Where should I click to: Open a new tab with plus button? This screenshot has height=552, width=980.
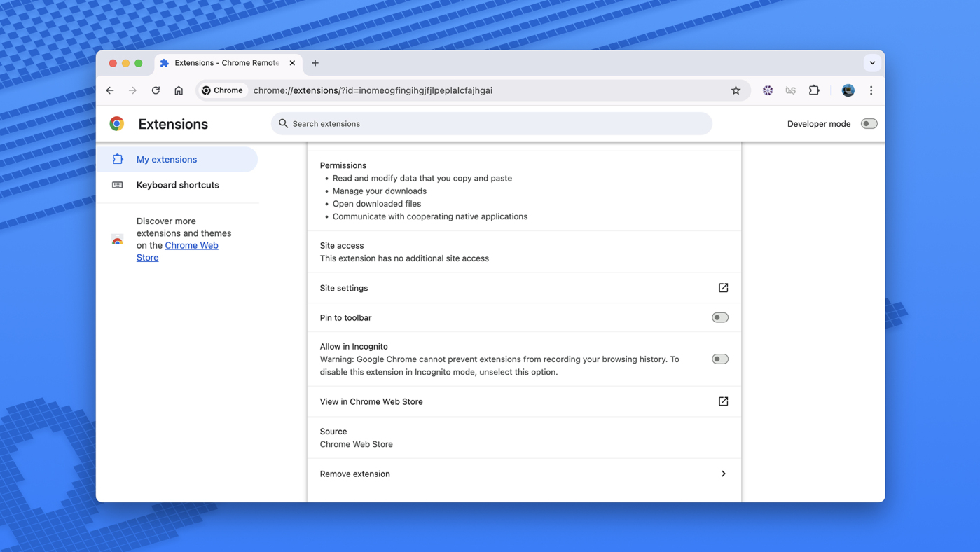click(315, 63)
